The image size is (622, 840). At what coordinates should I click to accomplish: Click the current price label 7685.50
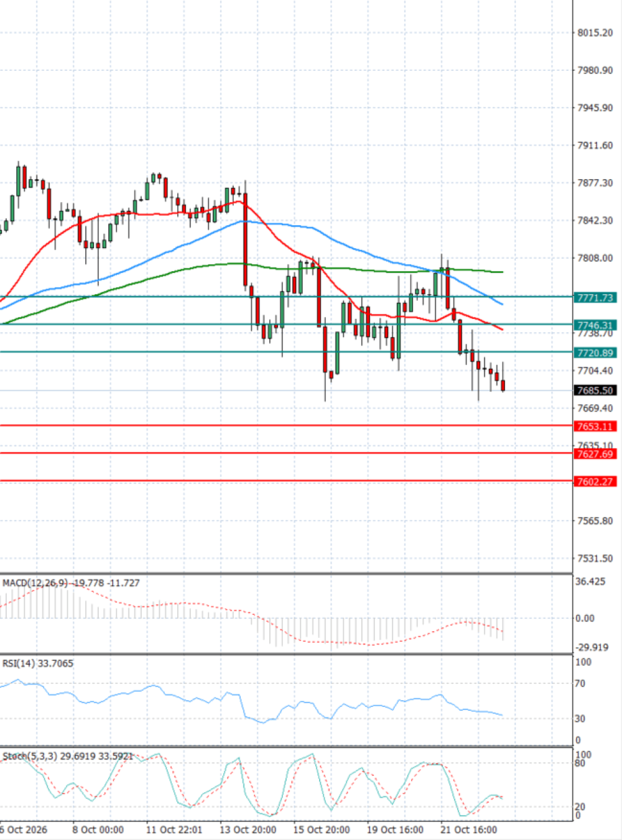click(595, 390)
